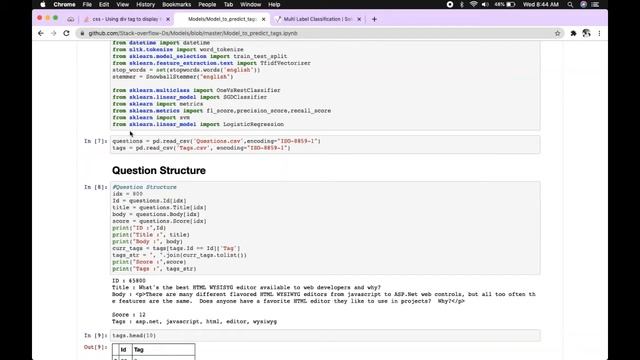Open the Help menu
This screenshot has height=360, width=640.
tap(274, 4)
